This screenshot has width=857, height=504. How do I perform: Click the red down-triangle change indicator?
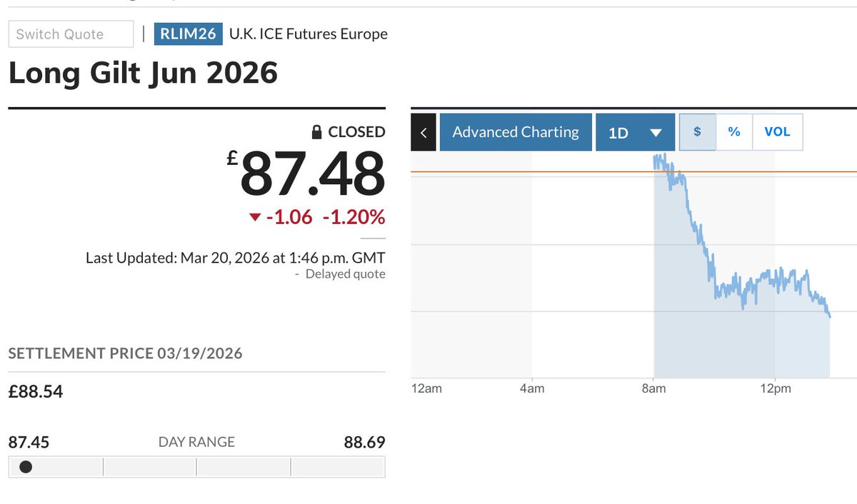(255, 217)
